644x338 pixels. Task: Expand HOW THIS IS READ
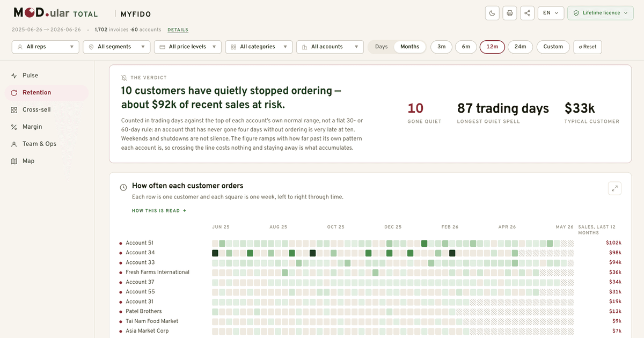[159, 211]
